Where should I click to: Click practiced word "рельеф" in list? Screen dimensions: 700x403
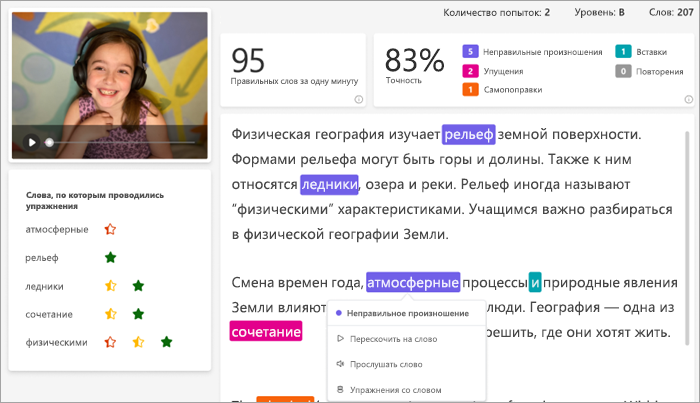point(42,258)
